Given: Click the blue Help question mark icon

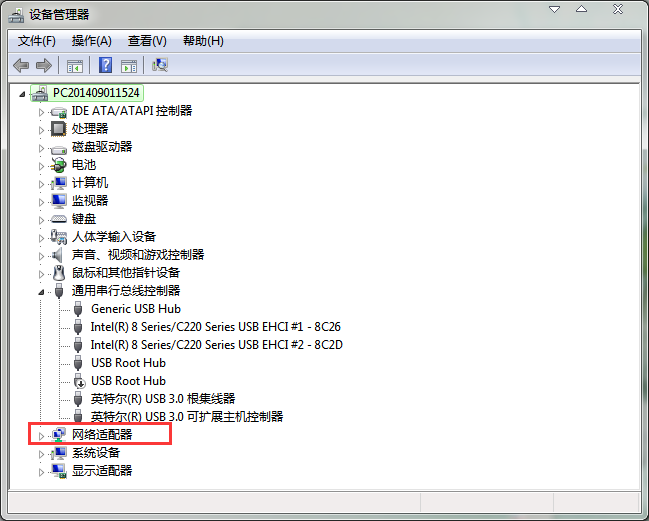Looking at the screenshot, I should (104, 65).
